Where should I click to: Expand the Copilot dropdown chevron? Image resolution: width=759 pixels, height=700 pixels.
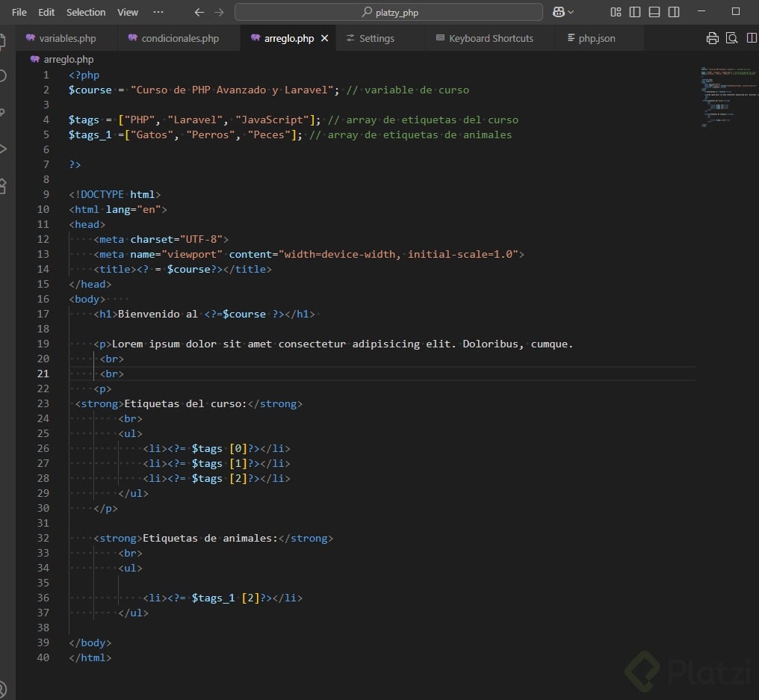pos(571,12)
